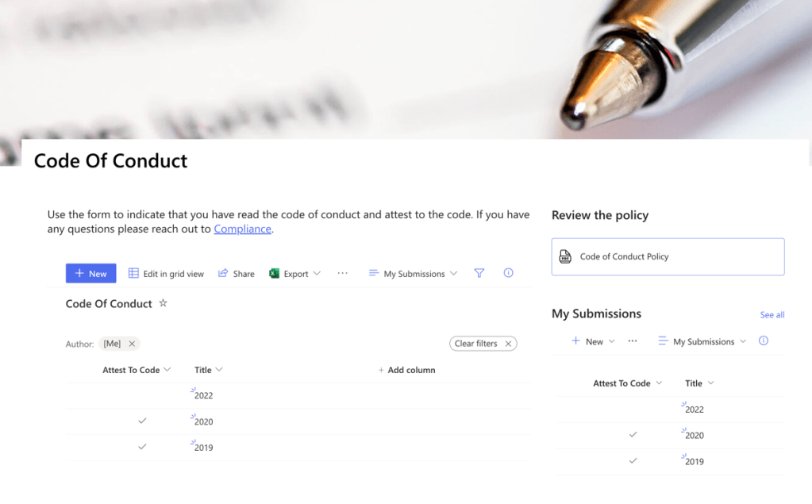This screenshot has height=504, width=812.
Task: Click the filter funnel icon in list toolbar
Action: (x=479, y=273)
